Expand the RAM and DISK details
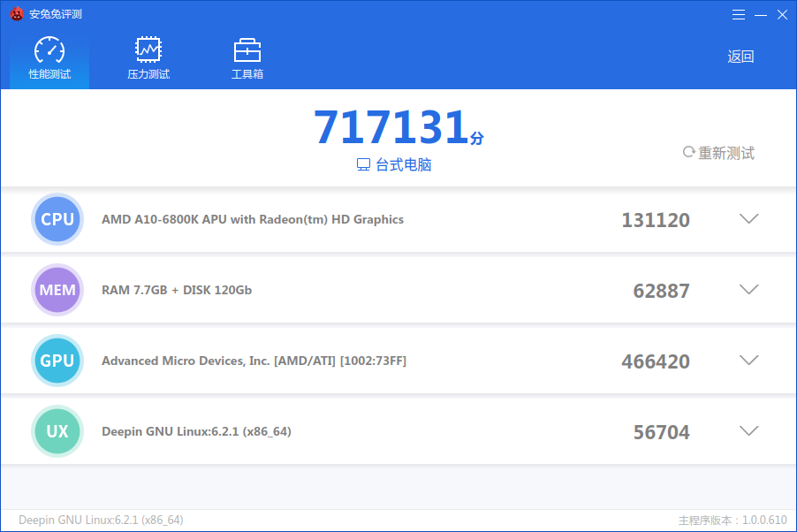Screen dimensions: 797x532 [x=748, y=289]
